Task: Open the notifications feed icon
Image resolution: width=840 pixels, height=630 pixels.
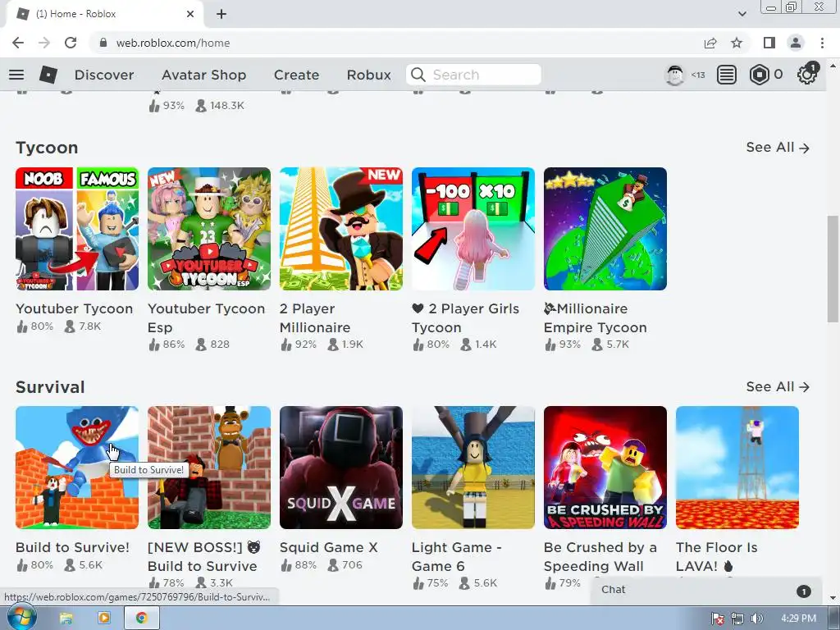Action: click(x=727, y=75)
